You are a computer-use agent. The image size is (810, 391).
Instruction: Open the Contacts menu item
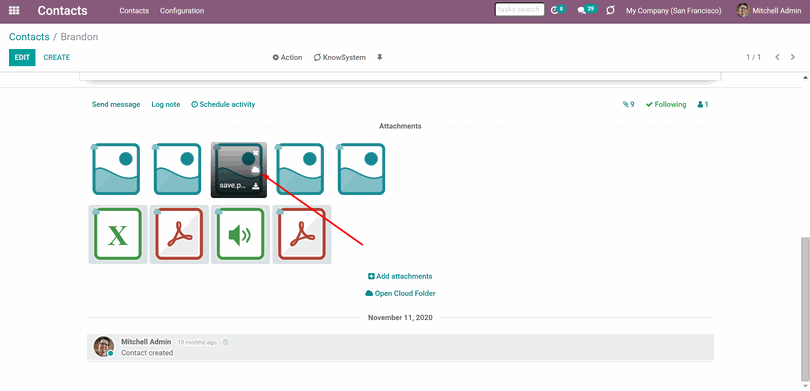[x=134, y=10]
